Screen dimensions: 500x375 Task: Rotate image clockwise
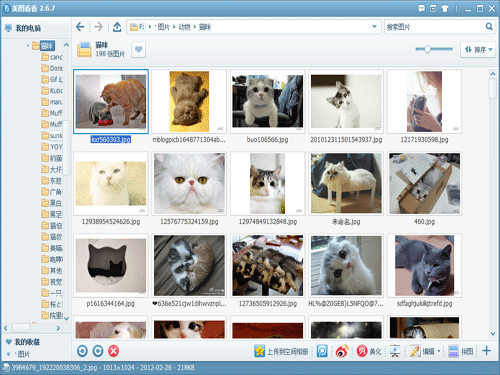[98, 351]
